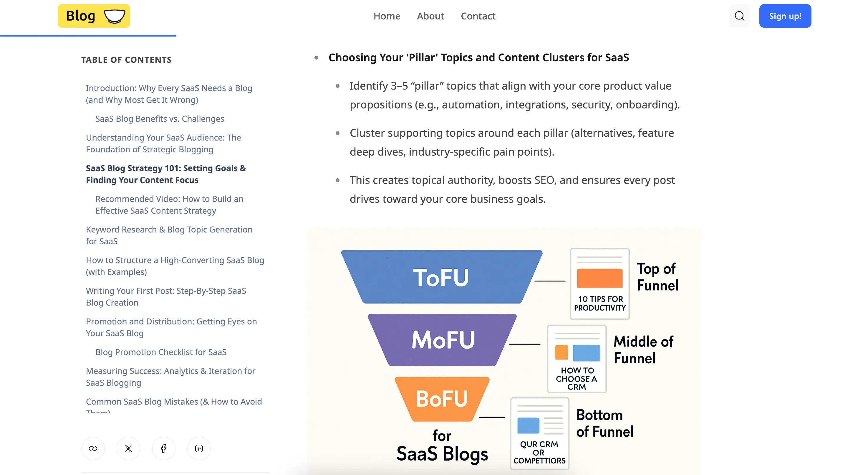
Task: Open the search icon in header
Action: 739,16
